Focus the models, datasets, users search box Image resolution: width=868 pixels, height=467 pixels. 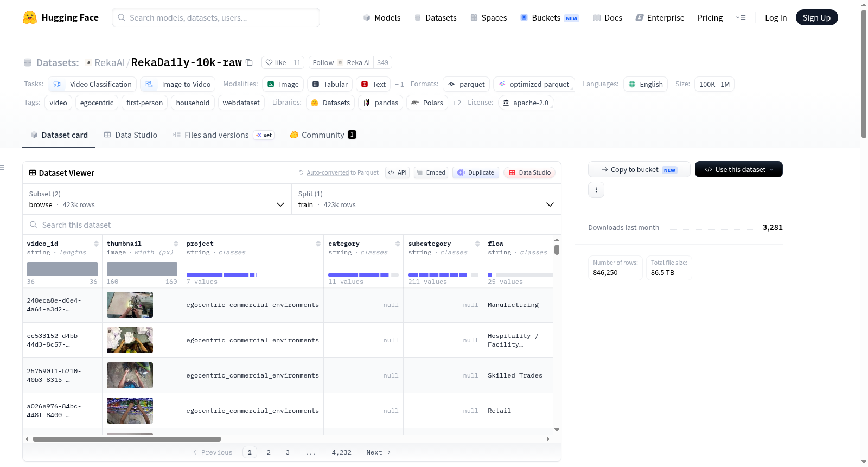[216, 17]
